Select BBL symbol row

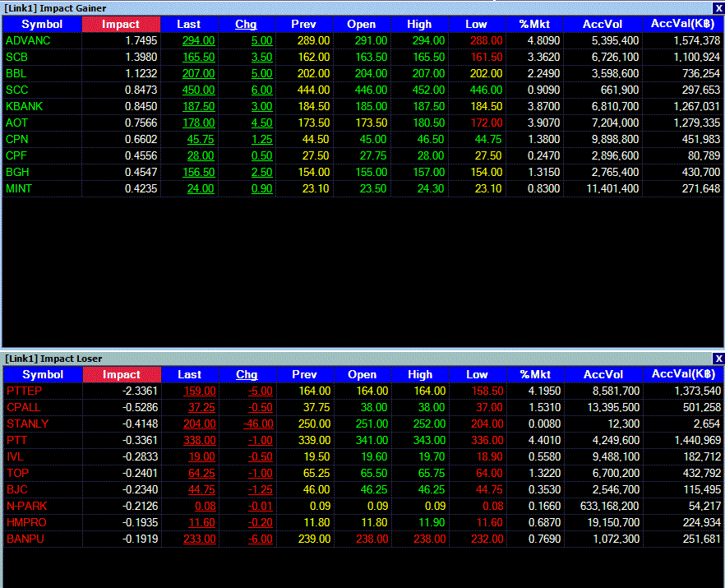(x=16, y=73)
